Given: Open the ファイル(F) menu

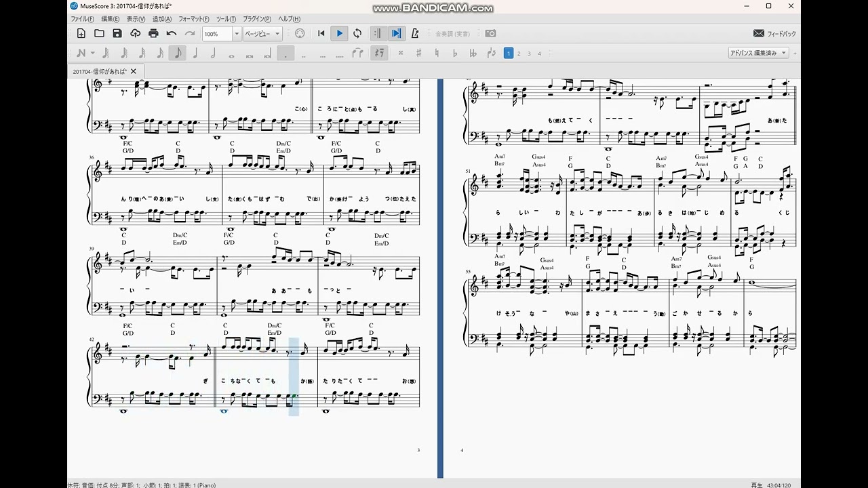Looking at the screenshot, I should click(x=83, y=19).
